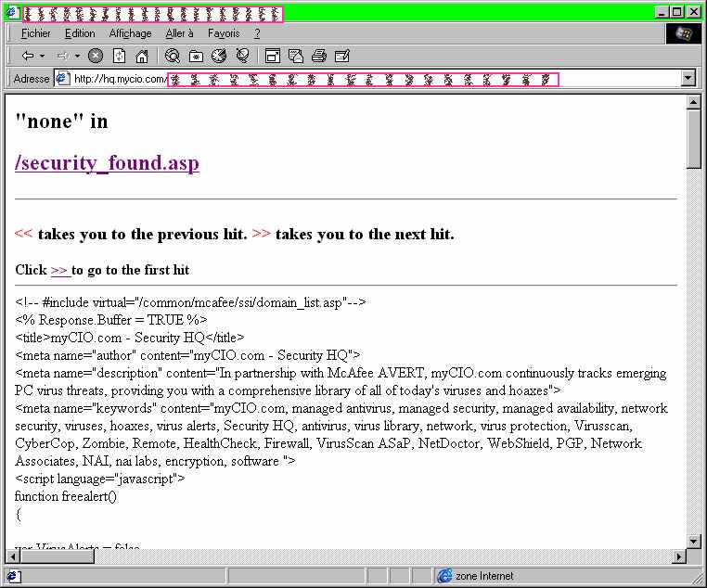
Task: Click the horizontal scrollbar left arrow
Action: [x=13, y=556]
